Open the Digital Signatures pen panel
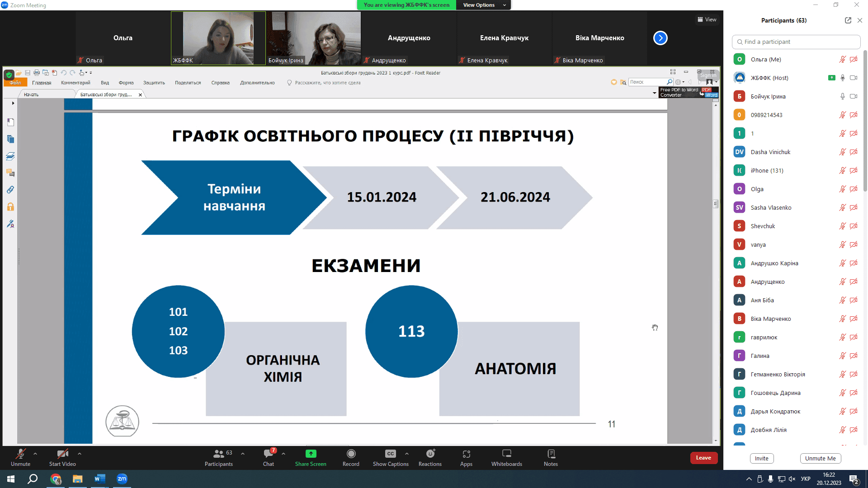Image resolution: width=868 pixels, height=488 pixels. [x=11, y=224]
